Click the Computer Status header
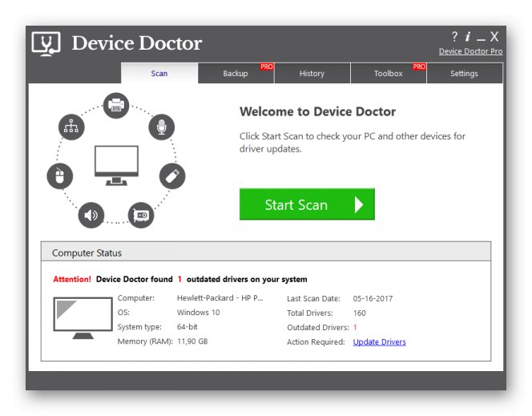The height and width of the screenshot is (416, 532). pos(266,252)
